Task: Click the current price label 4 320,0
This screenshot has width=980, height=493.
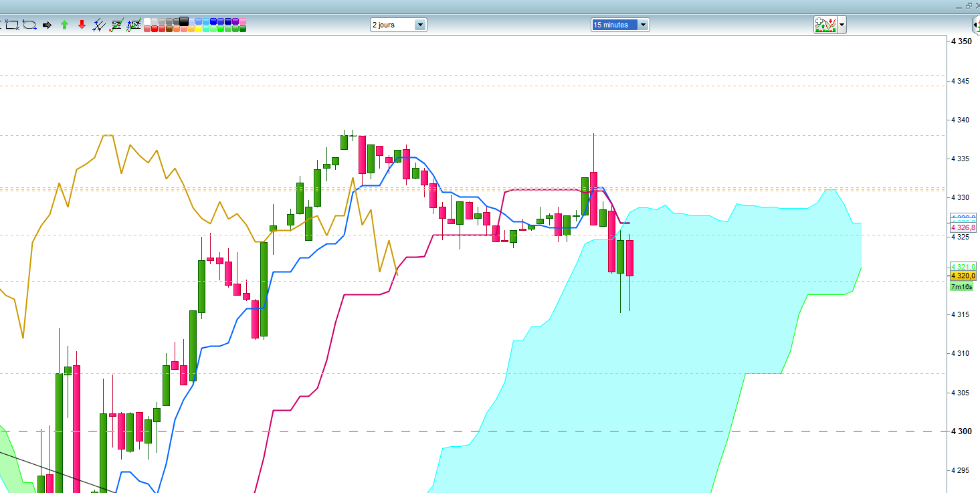Action: 963,276
